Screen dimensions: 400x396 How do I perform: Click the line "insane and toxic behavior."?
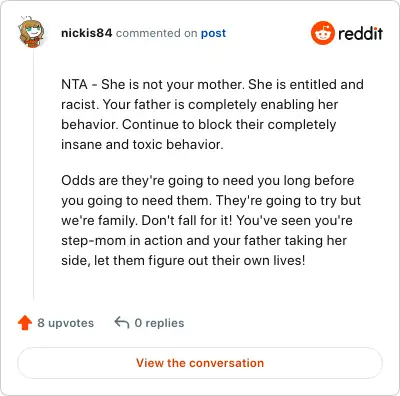point(142,144)
